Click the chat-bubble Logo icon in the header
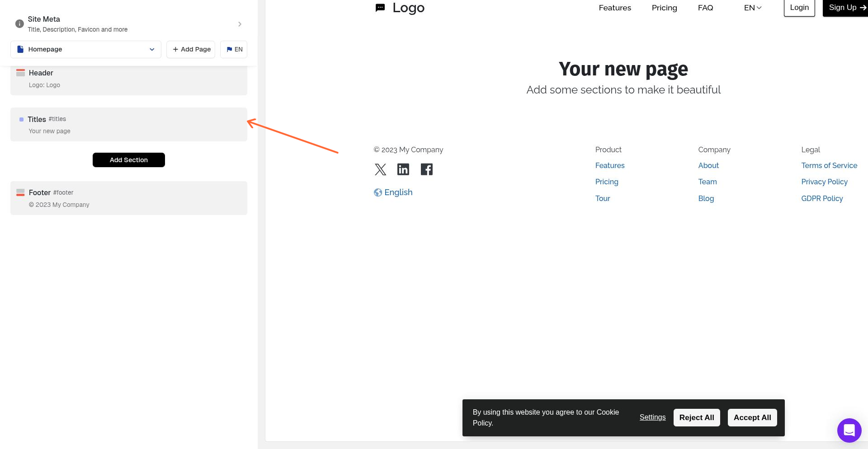Screen dimensions: 868x449 click(380, 7)
